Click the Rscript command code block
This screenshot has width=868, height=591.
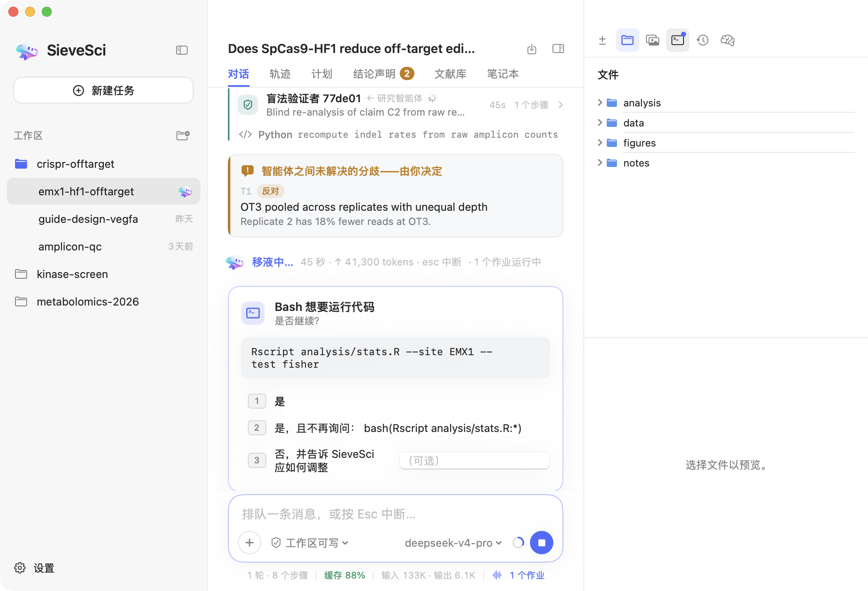396,358
